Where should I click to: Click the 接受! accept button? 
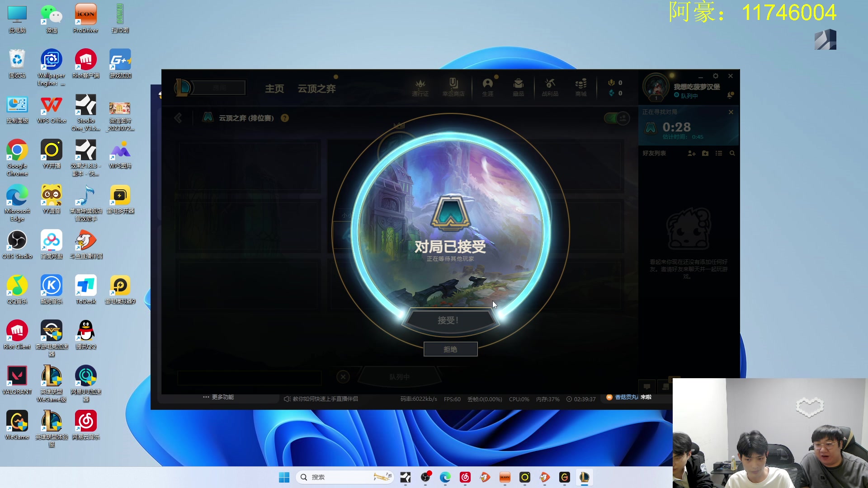click(x=450, y=320)
